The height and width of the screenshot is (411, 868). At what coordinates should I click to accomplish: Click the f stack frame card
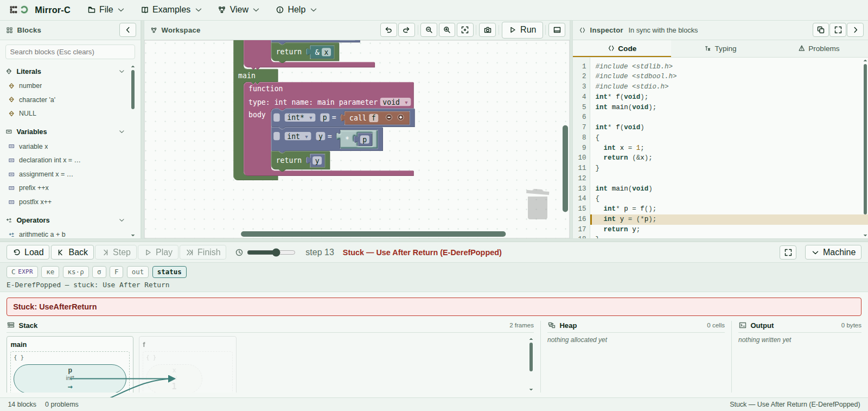coord(187,365)
